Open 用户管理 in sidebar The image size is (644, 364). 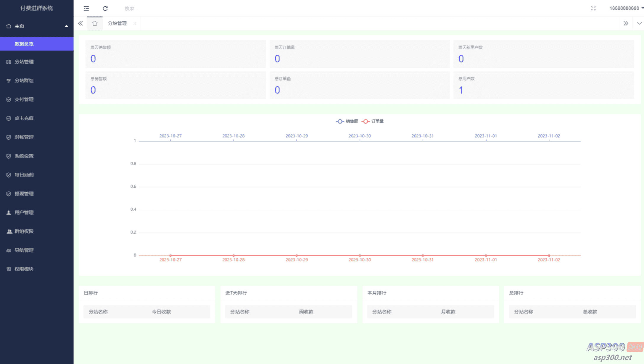coord(24,212)
